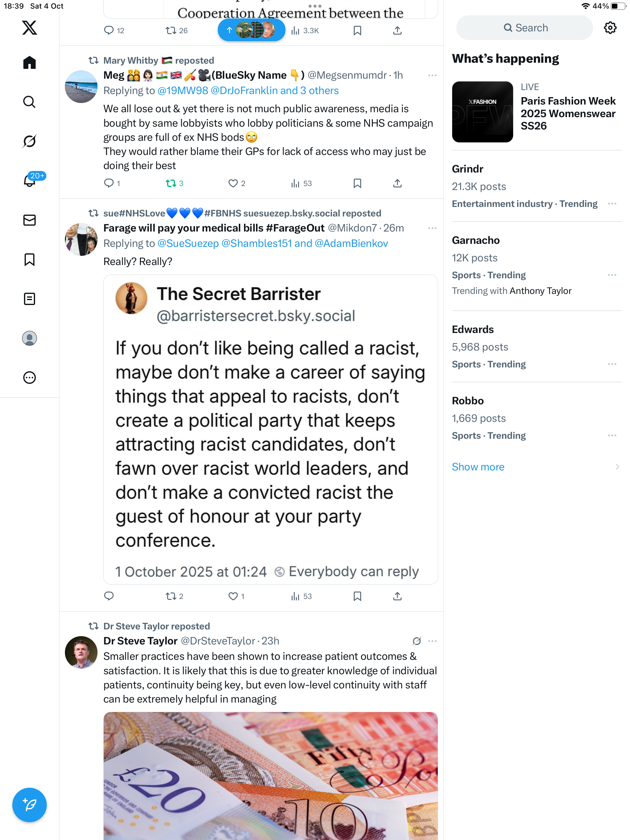
Task: Open Lists icon in the sidebar
Action: 29,299
